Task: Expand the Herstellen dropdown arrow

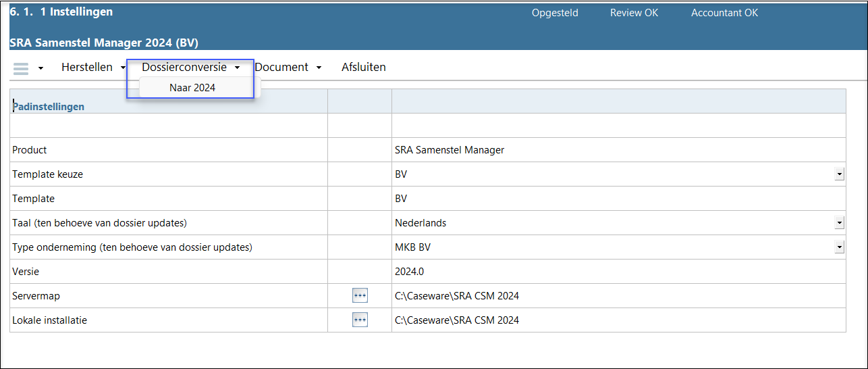Action: 123,68
